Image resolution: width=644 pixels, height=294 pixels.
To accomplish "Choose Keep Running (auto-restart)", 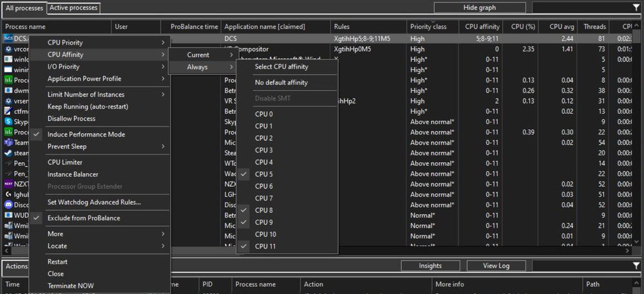I will click(x=100, y=106).
